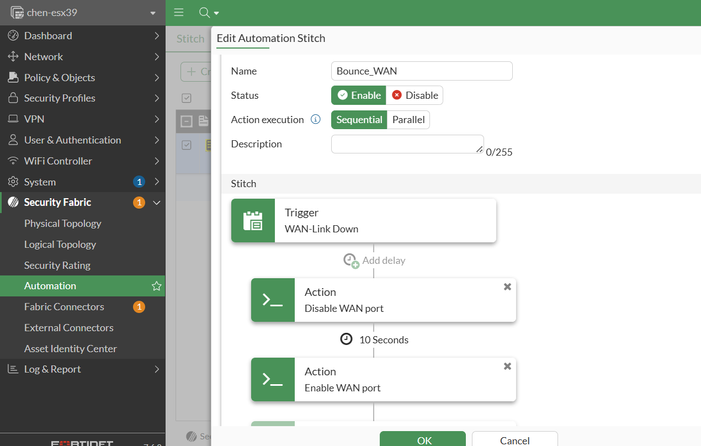Favorite the Automation menu with star icon
The width and height of the screenshot is (701, 446).
(x=156, y=286)
